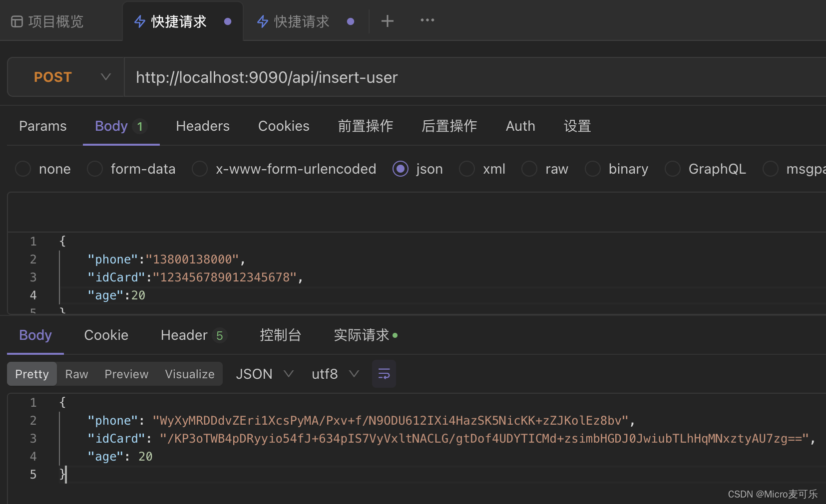Screen dimensions: 826x504
Task: Click the "phone":"13800138000" line in request body
Action: coord(166,259)
